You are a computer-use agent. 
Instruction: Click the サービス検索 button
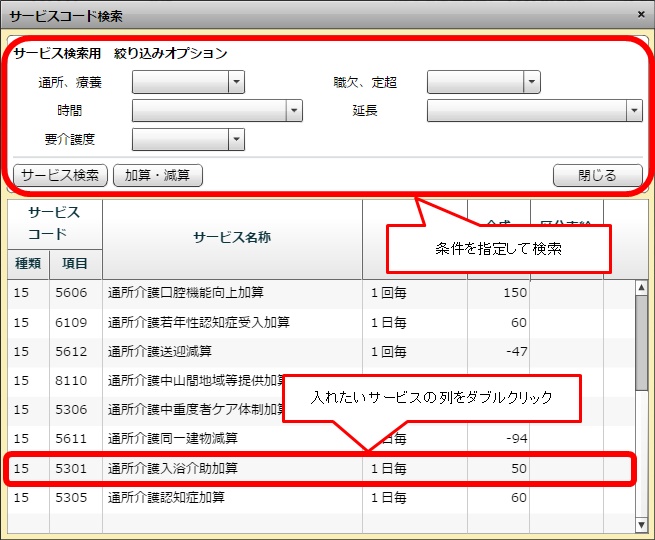[60, 175]
